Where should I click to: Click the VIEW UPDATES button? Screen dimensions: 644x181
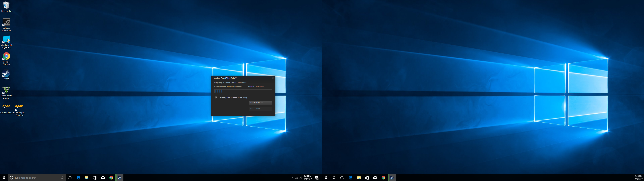click(x=260, y=103)
